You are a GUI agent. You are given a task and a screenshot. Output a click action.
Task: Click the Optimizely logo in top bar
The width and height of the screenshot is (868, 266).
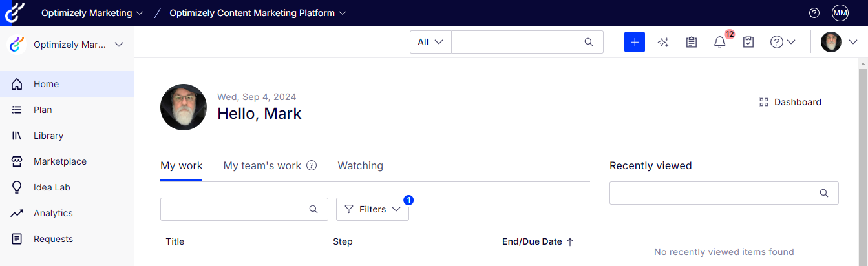[x=14, y=12]
